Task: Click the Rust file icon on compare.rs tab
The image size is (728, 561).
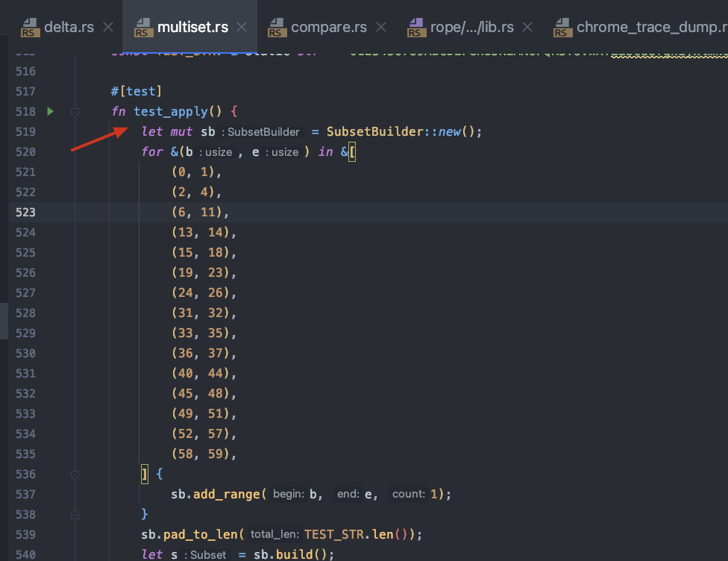Action: (x=277, y=28)
